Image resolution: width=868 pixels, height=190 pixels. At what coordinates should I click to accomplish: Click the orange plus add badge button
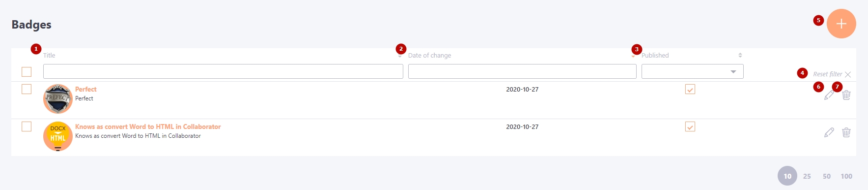(841, 24)
